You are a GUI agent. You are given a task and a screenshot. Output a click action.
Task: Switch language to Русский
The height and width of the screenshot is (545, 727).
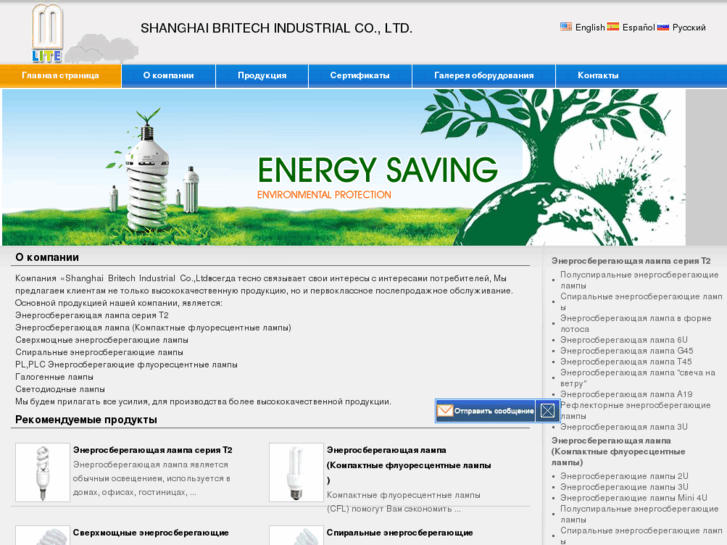coord(689,27)
